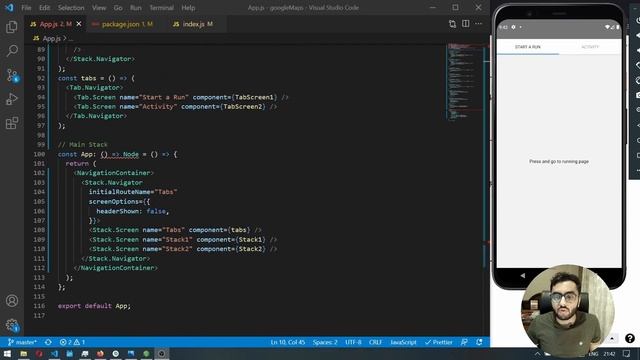The height and width of the screenshot is (360, 640).
Task: Open the Accounts menu icon
Action: point(12,301)
